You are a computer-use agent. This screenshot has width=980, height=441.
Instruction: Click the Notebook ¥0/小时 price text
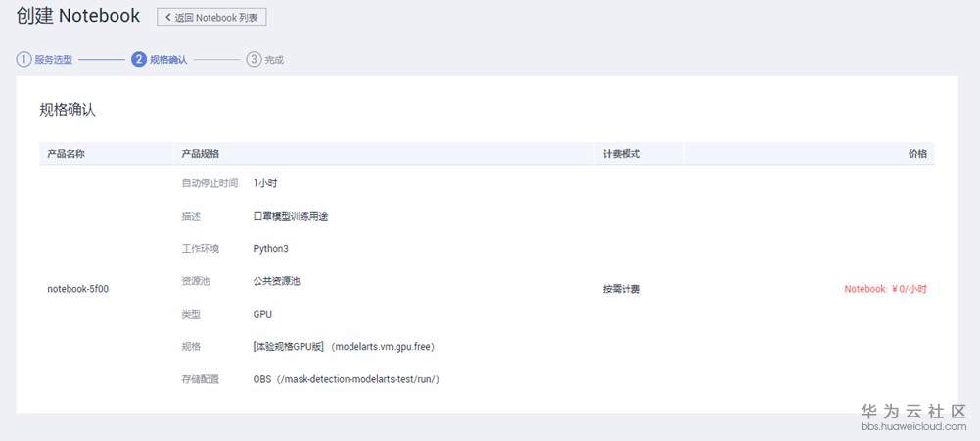pyautogui.click(x=885, y=289)
